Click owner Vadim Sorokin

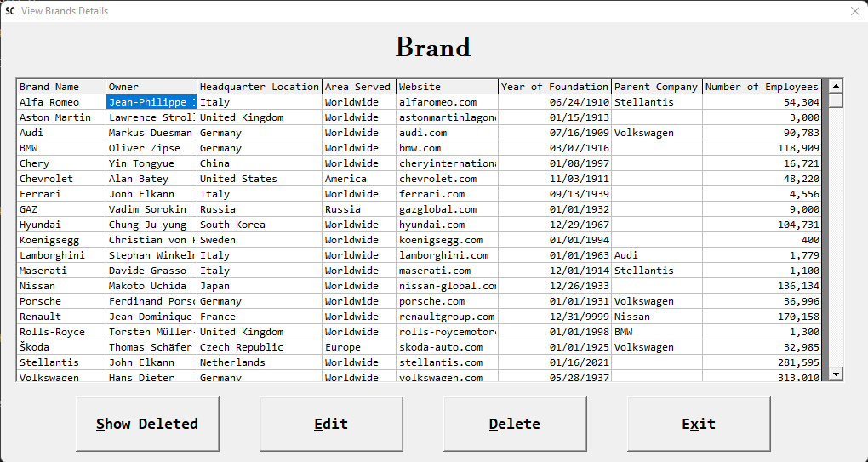pos(151,209)
